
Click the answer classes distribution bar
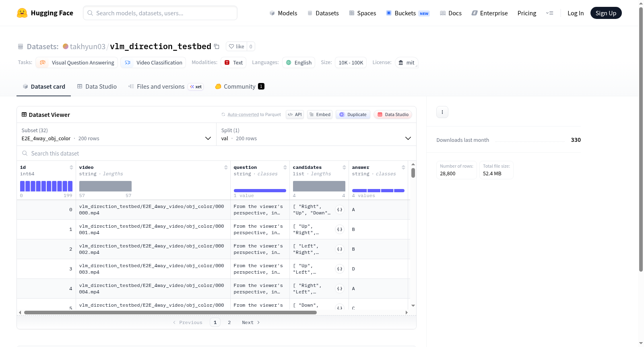(x=378, y=191)
